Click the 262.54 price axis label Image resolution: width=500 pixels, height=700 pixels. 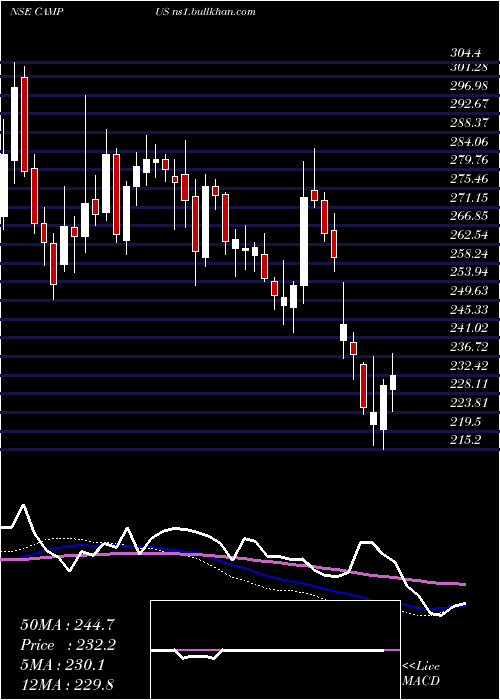click(x=469, y=234)
